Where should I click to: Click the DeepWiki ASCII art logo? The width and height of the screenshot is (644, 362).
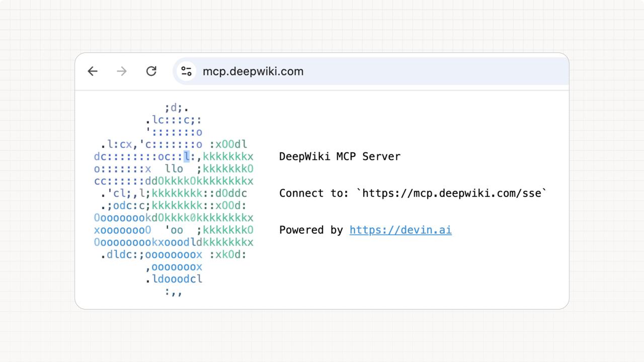[x=174, y=200]
